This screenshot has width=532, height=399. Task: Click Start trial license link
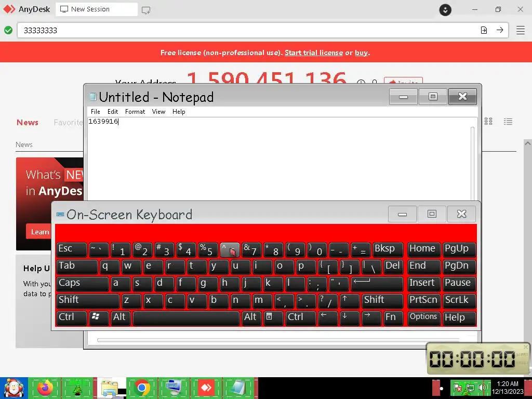click(313, 52)
